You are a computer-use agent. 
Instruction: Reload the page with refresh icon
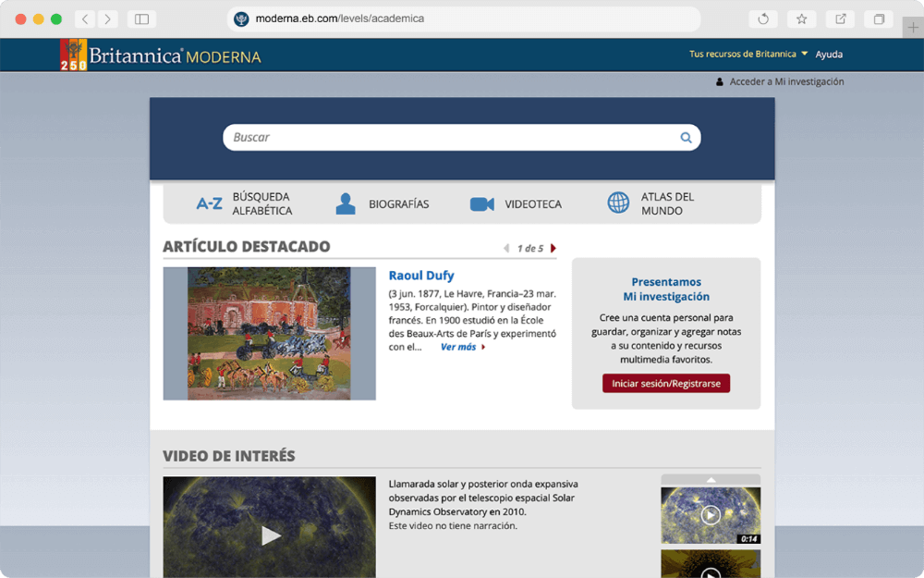click(x=763, y=18)
